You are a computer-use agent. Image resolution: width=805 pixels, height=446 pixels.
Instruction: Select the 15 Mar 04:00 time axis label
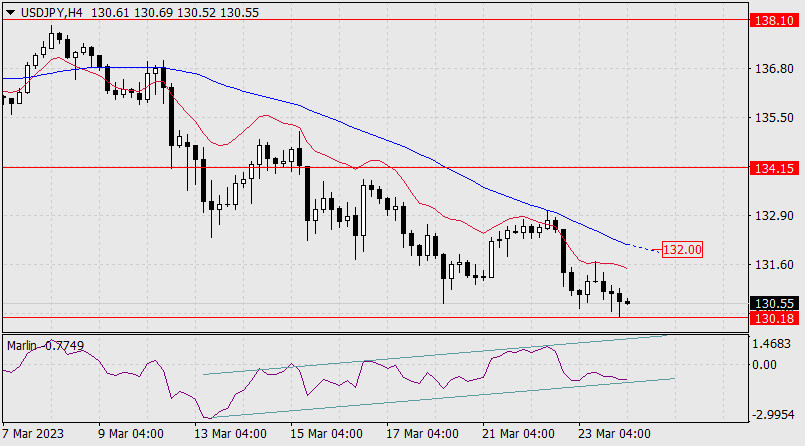(x=326, y=434)
